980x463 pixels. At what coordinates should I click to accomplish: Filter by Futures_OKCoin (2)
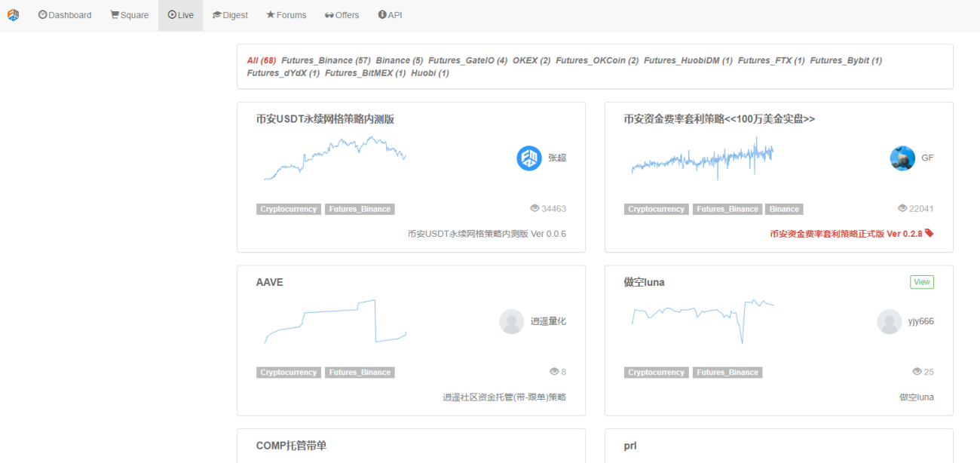(597, 60)
